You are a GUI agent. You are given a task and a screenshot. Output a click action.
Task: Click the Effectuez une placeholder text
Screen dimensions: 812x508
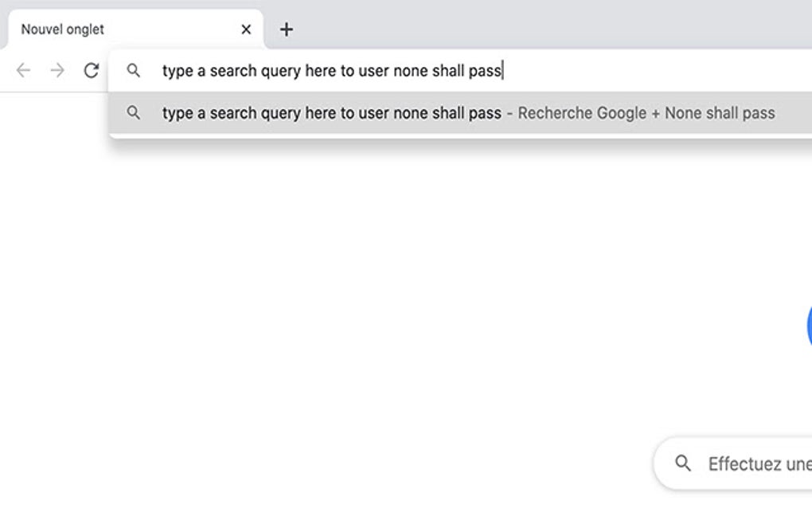click(755, 463)
